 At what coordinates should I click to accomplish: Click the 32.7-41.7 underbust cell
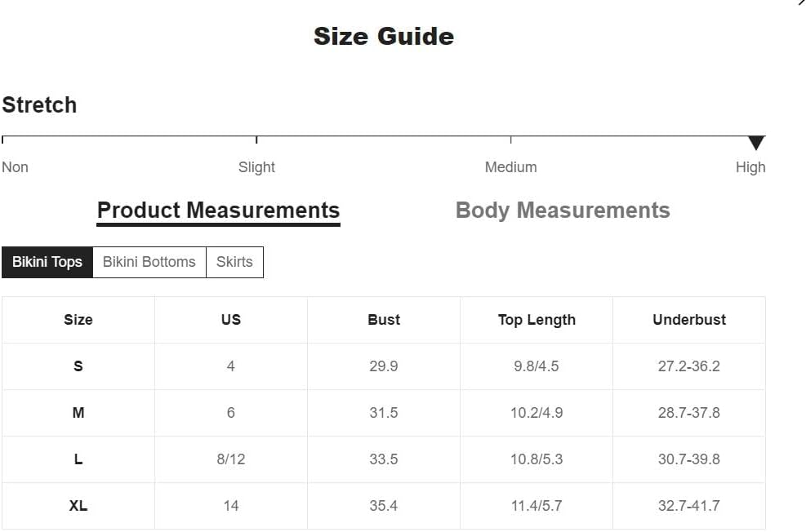point(688,506)
